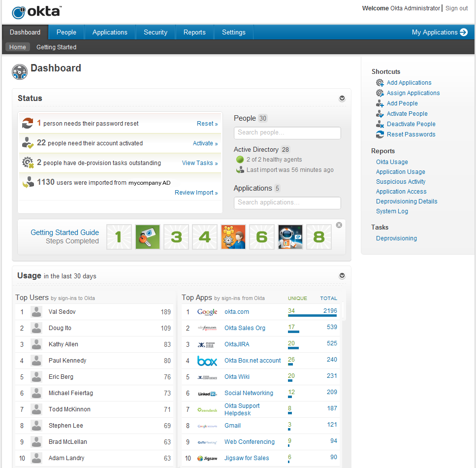This screenshot has width=476, height=468.
Task: Open the Getting Started subtab
Action: tap(56, 47)
